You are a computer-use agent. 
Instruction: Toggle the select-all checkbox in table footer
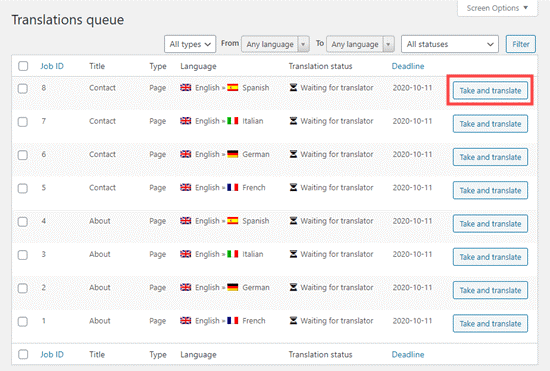click(x=23, y=355)
